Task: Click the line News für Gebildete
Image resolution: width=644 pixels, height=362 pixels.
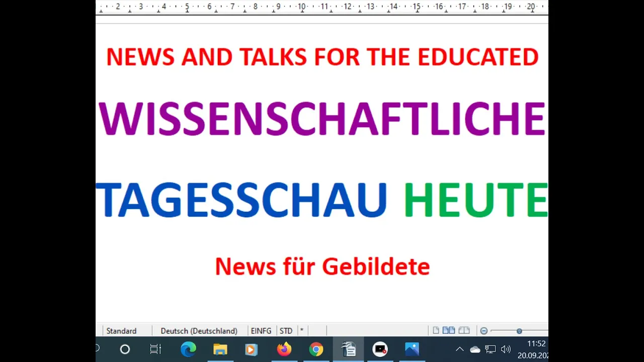Action: pyautogui.click(x=322, y=266)
